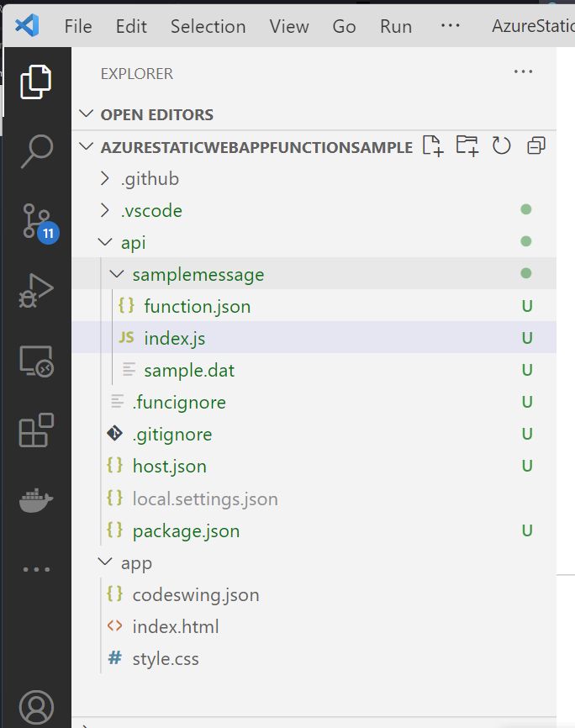The image size is (575, 728).
Task: Select the index.js file in samplemessage
Action: tap(175, 338)
